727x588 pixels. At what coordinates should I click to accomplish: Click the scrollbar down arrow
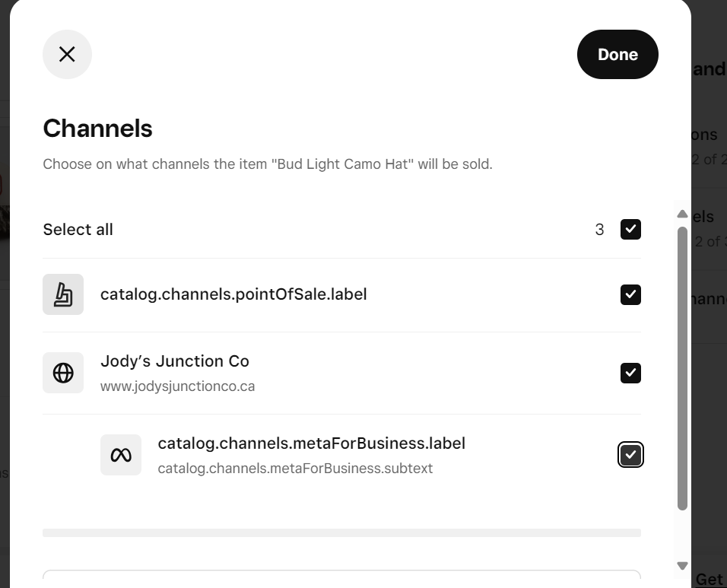point(682,565)
